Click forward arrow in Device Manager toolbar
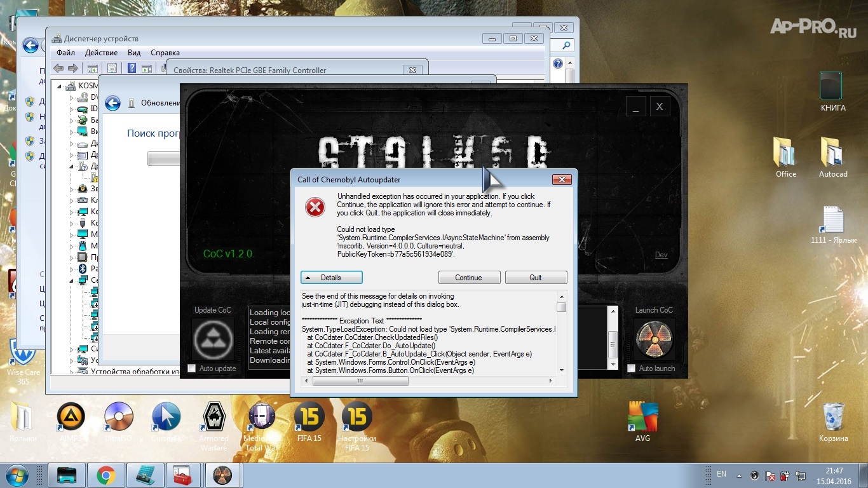This screenshot has width=868, height=488. pyautogui.click(x=73, y=68)
